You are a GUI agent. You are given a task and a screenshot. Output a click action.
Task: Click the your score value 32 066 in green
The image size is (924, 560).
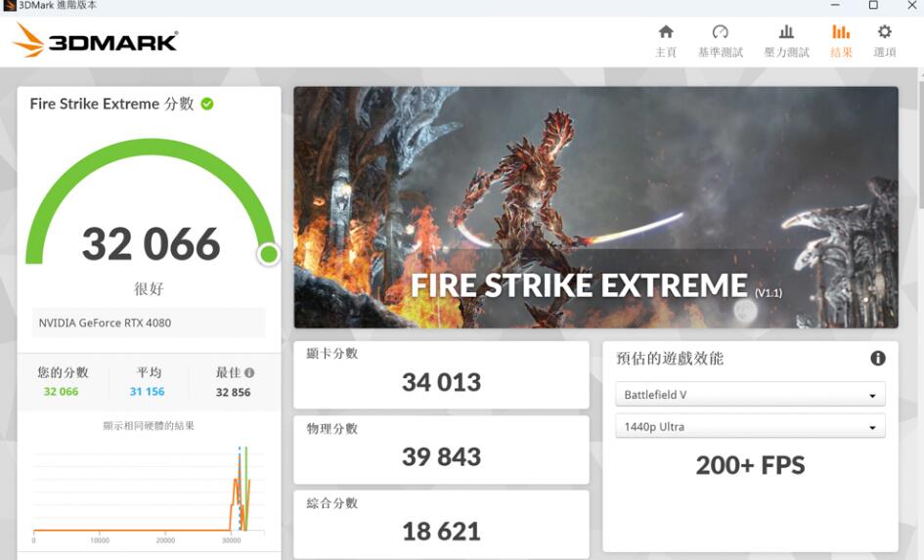61,392
